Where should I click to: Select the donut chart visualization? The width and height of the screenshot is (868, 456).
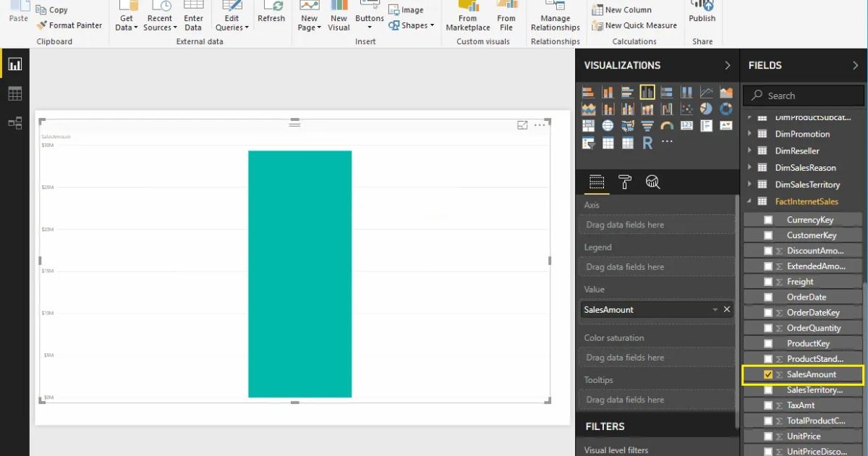[x=725, y=109]
